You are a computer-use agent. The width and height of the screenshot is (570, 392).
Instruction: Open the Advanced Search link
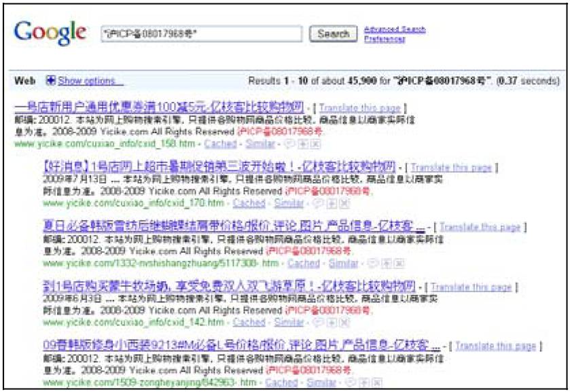[x=395, y=29]
